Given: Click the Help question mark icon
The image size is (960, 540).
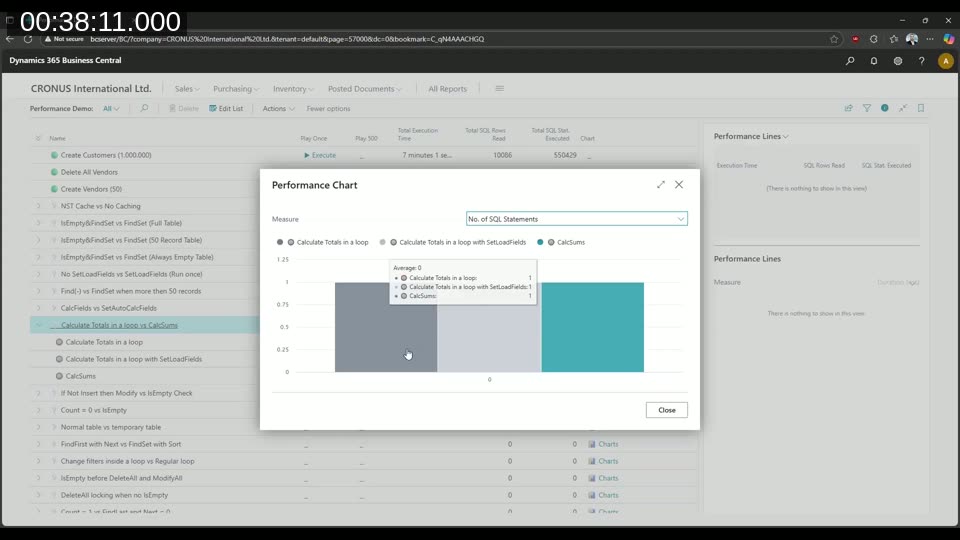Looking at the screenshot, I should 921,61.
